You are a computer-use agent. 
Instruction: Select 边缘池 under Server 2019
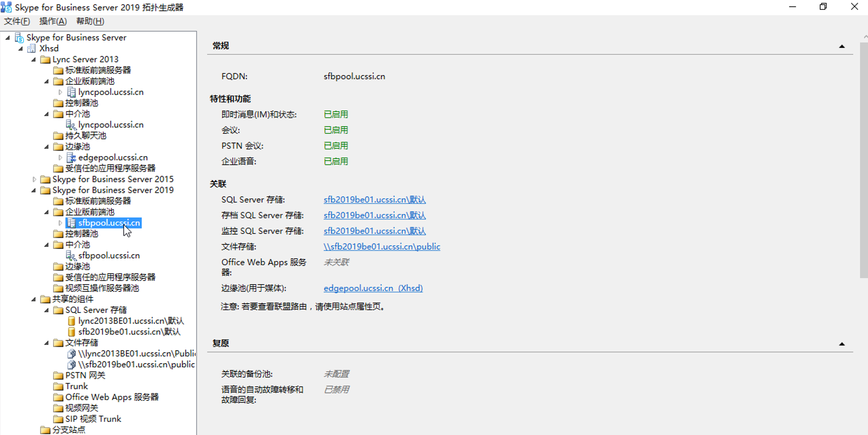[x=77, y=266]
